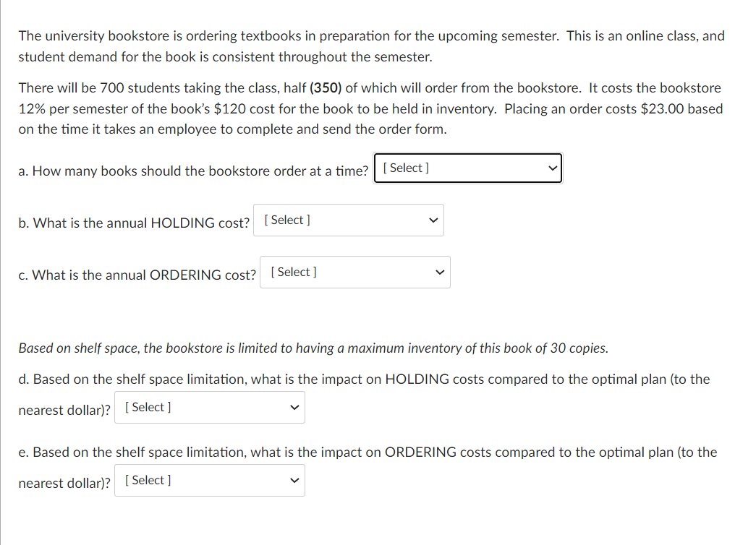This screenshot has height=545, width=756.
Task: Click the italicized shelf space limitation sentence
Action: (x=313, y=348)
